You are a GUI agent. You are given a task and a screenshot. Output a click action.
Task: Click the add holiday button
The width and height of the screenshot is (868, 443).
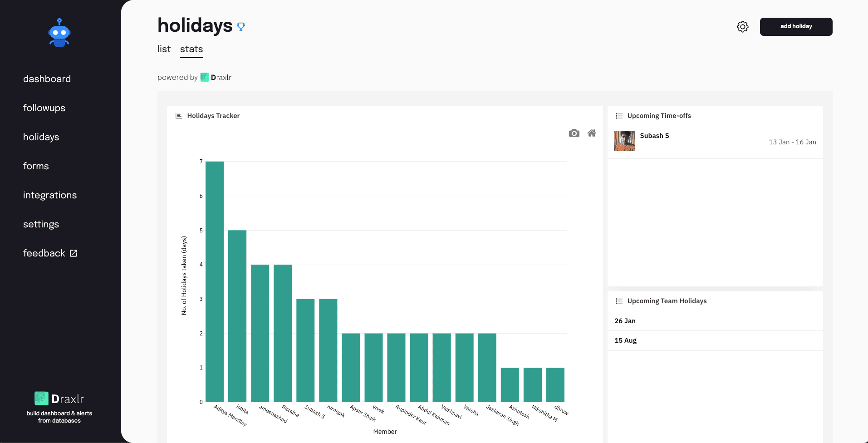(796, 27)
